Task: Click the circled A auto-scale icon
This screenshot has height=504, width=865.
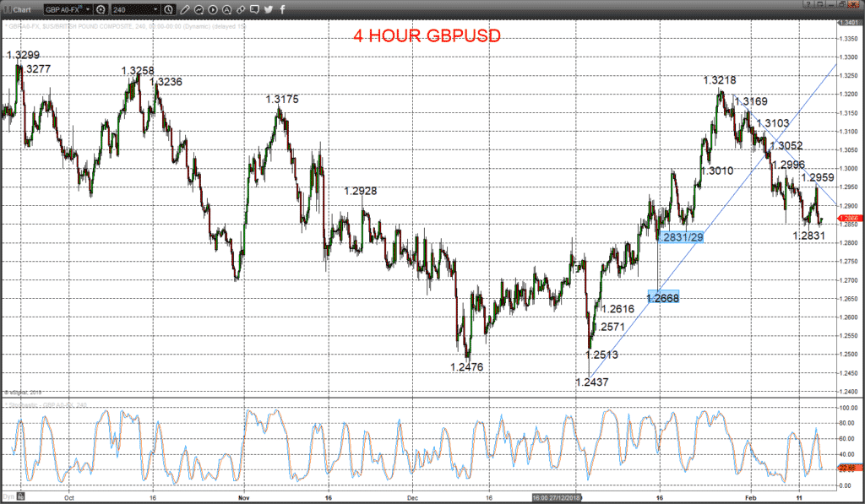Action: pos(226,9)
